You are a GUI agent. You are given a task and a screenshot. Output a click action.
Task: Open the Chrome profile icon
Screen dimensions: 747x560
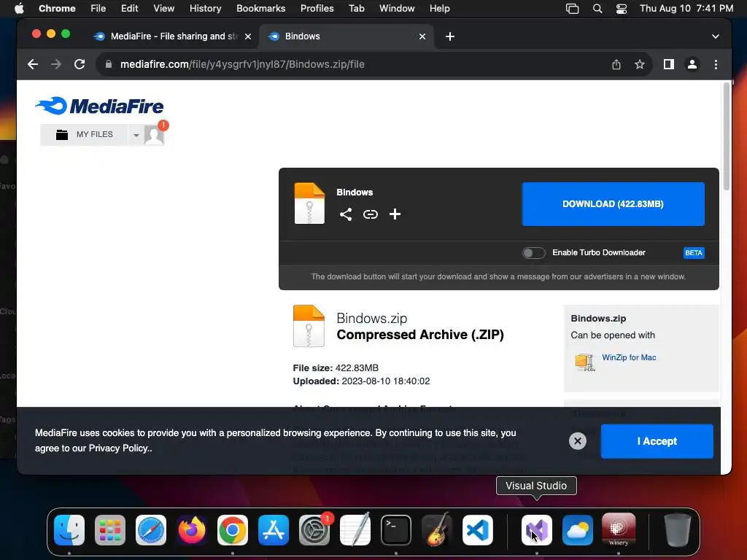(x=692, y=64)
